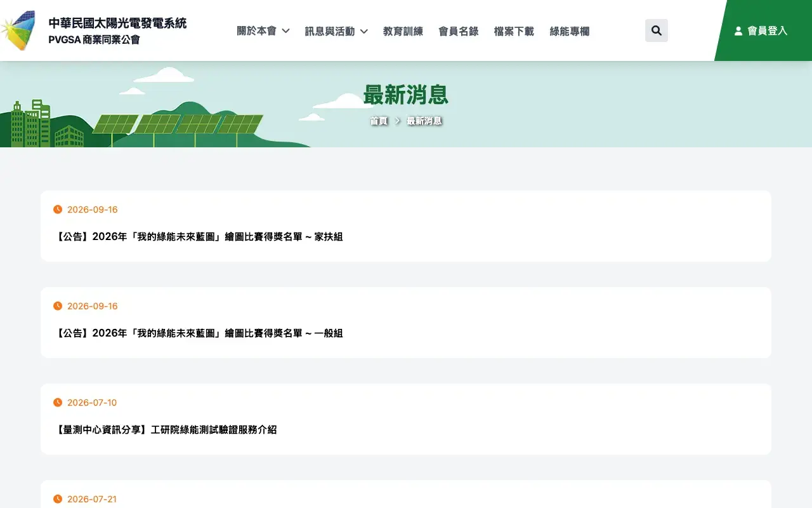Click clock icon beside 2026-07-10 date
The height and width of the screenshot is (508, 812).
pos(58,403)
